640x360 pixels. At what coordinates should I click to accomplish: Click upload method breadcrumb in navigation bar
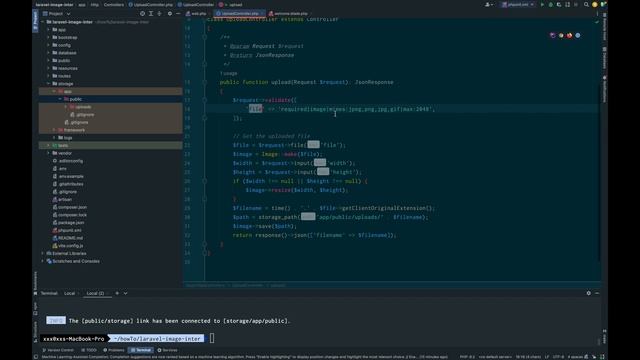pyautogui.click(x=231, y=4)
